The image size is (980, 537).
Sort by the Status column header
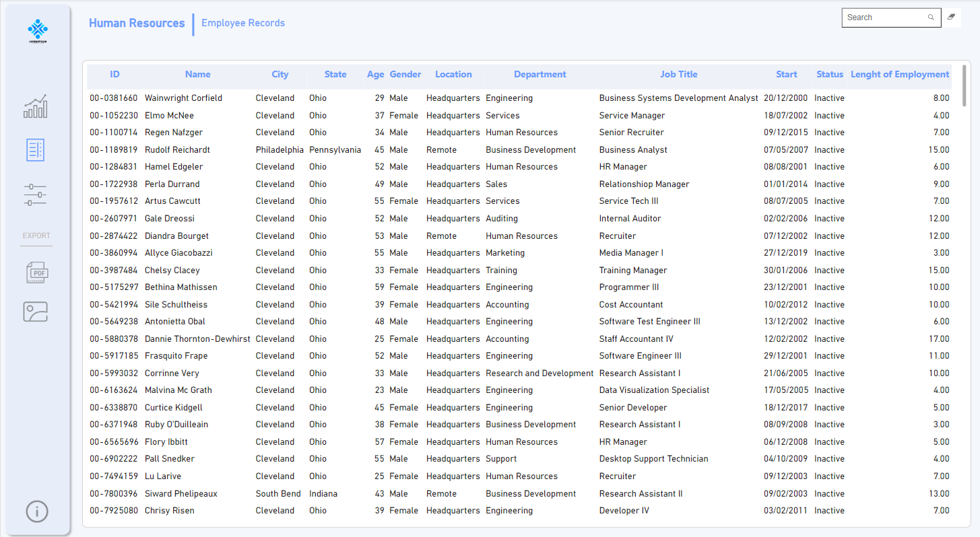(x=830, y=75)
